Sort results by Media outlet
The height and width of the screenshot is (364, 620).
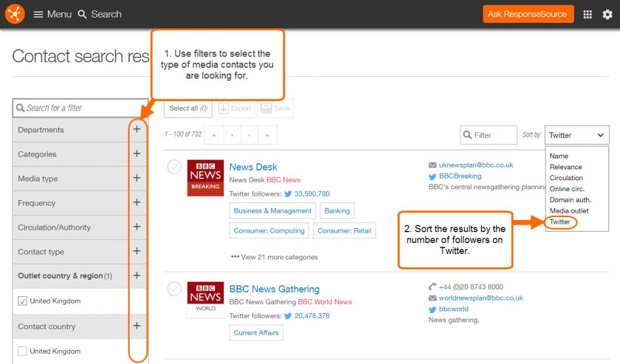(569, 211)
